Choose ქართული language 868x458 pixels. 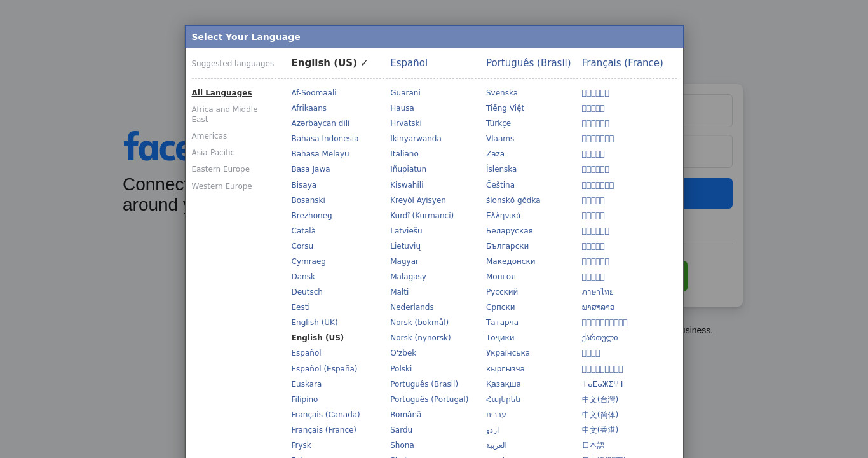pos(600,338)
